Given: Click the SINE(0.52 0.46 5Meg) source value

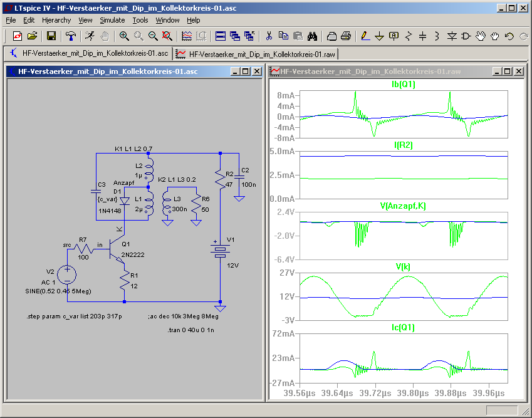Looking at the screenshot, I should tap(58, 291).
